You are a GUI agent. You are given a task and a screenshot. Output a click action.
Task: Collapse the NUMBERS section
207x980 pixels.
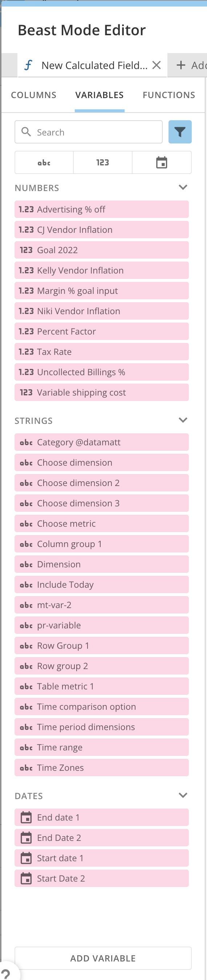point(183,187)
